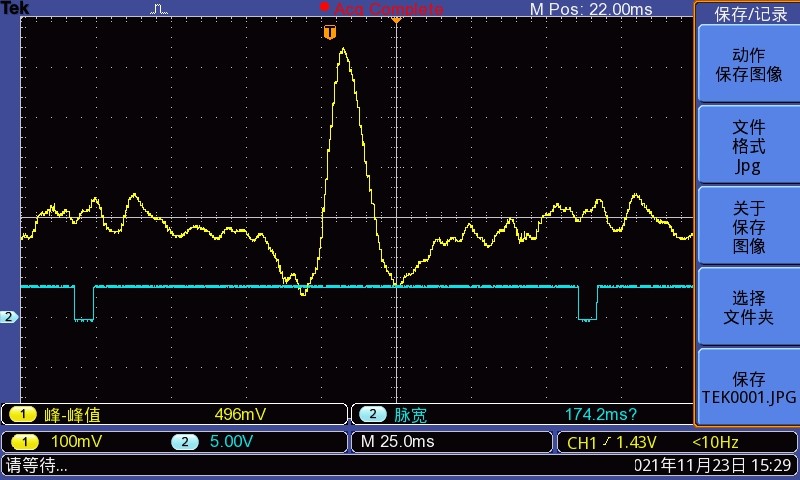Click the M 25.0ms timebase readout
The image size is (800, 480).
coord(397,442)
